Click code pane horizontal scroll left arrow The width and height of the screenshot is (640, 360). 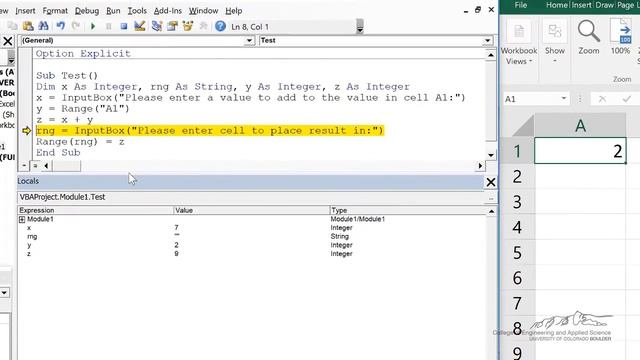pos(46,166)
